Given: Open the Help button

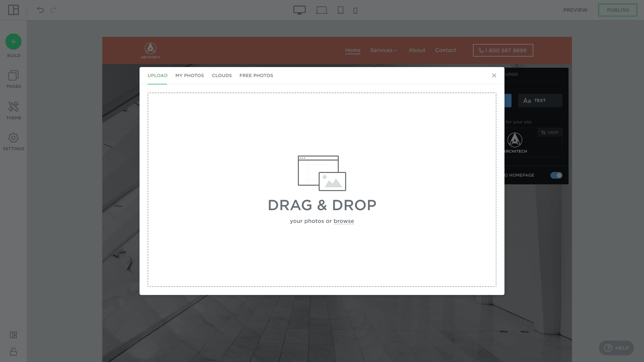Looking at the screenshot, I should pos(616,348).
